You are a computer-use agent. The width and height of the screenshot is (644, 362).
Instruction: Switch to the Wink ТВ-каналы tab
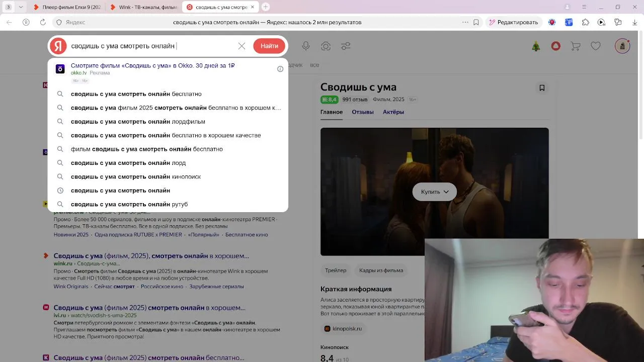pyautogui.click(x=144, y=7)
